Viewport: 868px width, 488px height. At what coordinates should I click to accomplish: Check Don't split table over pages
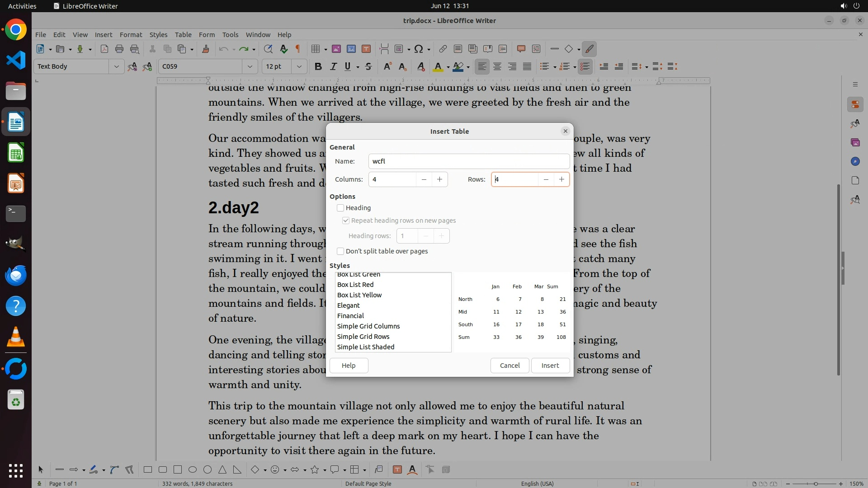(x=340, y=251)
